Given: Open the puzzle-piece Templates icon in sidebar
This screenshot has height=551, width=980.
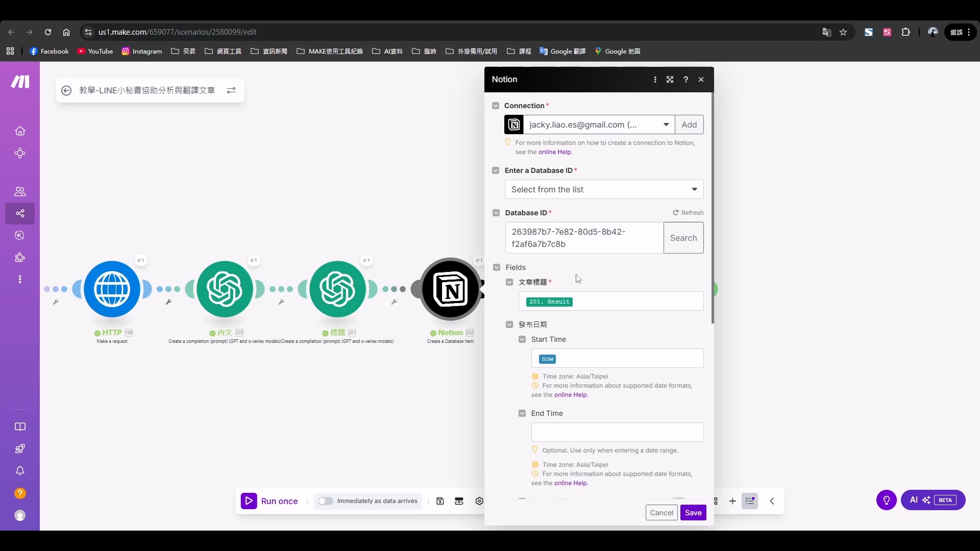Looking at the screenshot, I should coord(20,258).
